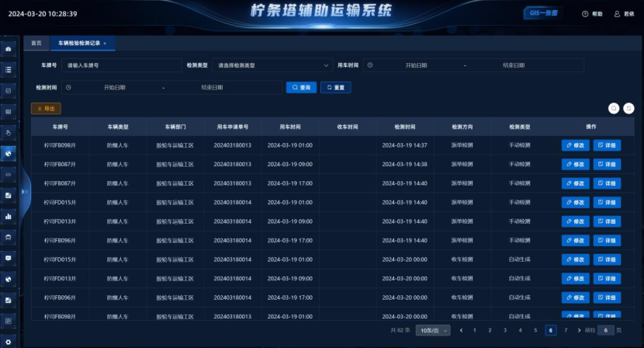Click the round refresh icon above table
Image resolution: width=644 pixels, height=348 pixels.
click(x=629, y=109)
